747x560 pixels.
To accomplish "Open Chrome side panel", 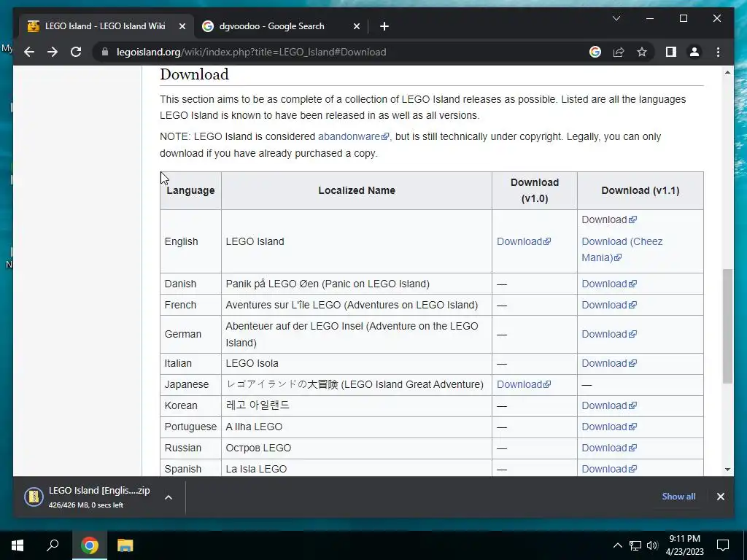I will (x=671, y=52).
